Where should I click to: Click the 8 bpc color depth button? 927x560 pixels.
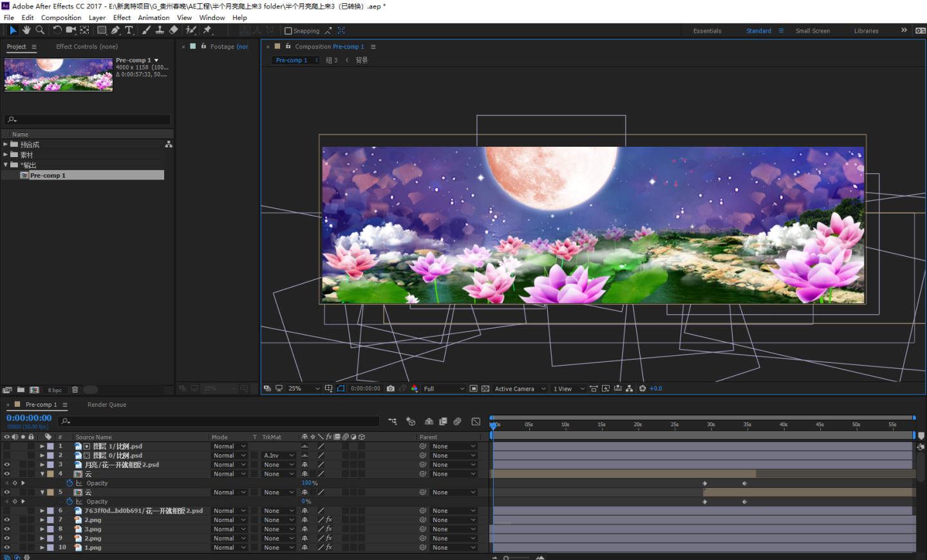(55, 390)
